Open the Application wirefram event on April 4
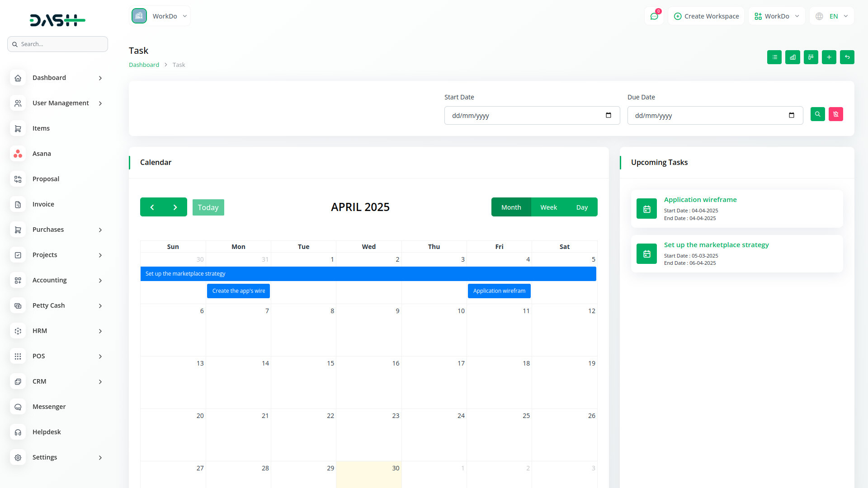 coord(499,291)
